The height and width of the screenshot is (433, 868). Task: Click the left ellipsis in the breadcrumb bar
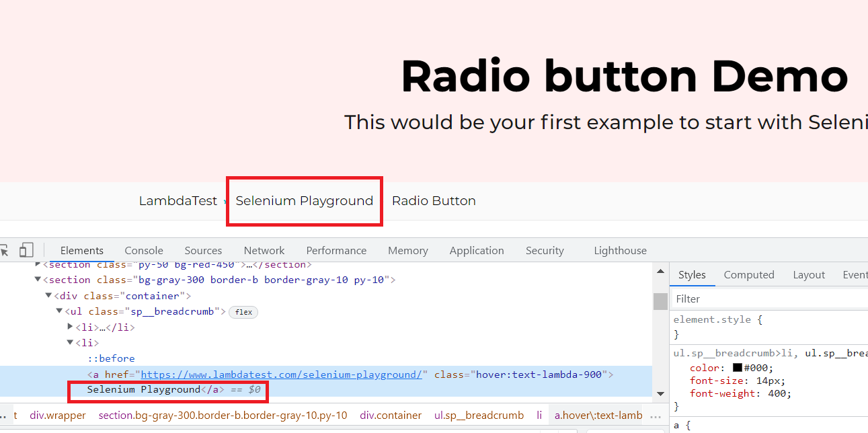[x=5, y=415]
